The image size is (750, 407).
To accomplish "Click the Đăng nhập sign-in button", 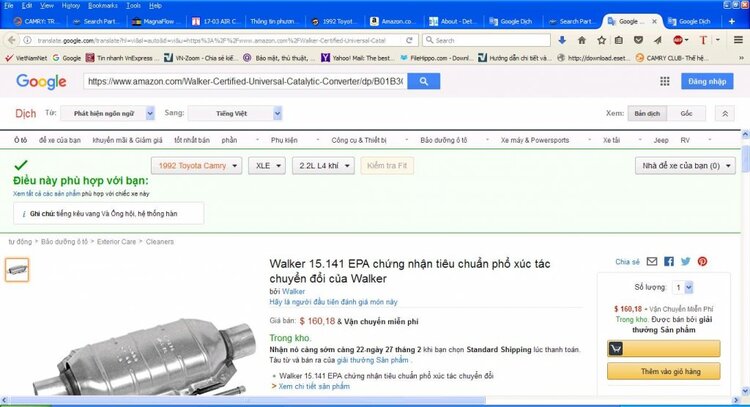I will (x=707, y=81).
